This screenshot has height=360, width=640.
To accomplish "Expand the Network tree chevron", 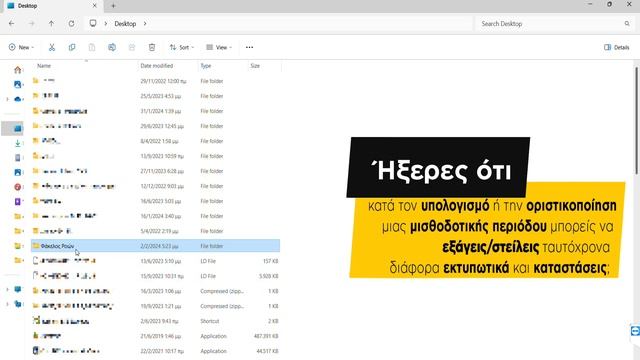I will [x=7, y=304].
